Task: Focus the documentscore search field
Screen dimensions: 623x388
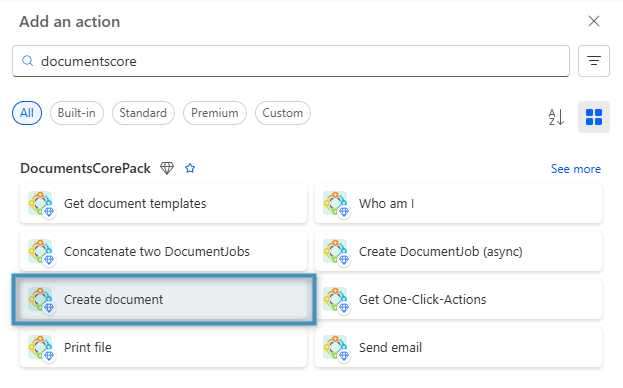Action: (x=290, y=61)
